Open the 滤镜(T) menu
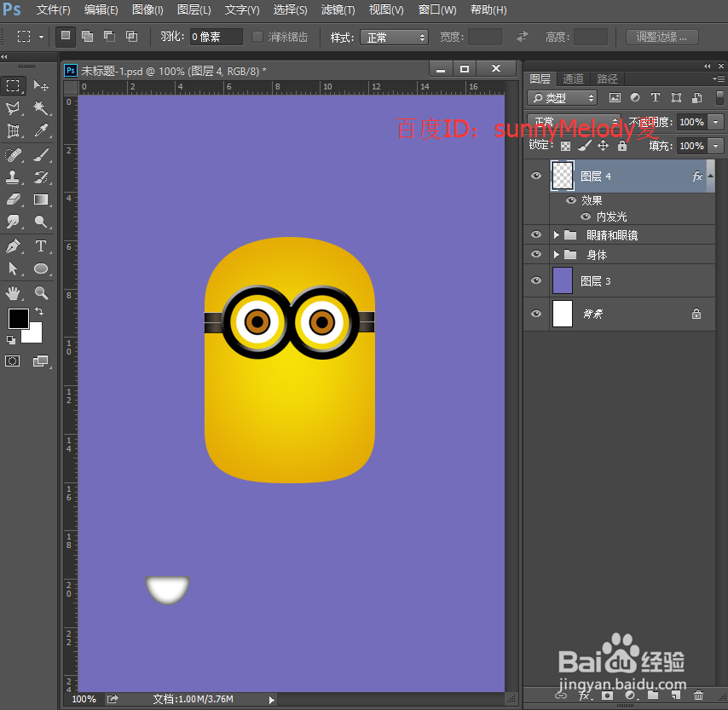The width and height of the screenshot is (728, 710). click(338, 9)
